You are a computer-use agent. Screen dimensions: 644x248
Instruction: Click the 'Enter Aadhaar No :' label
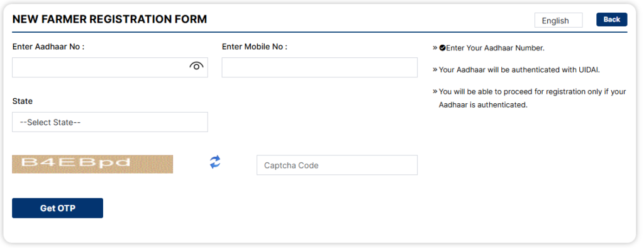point(48,47)
